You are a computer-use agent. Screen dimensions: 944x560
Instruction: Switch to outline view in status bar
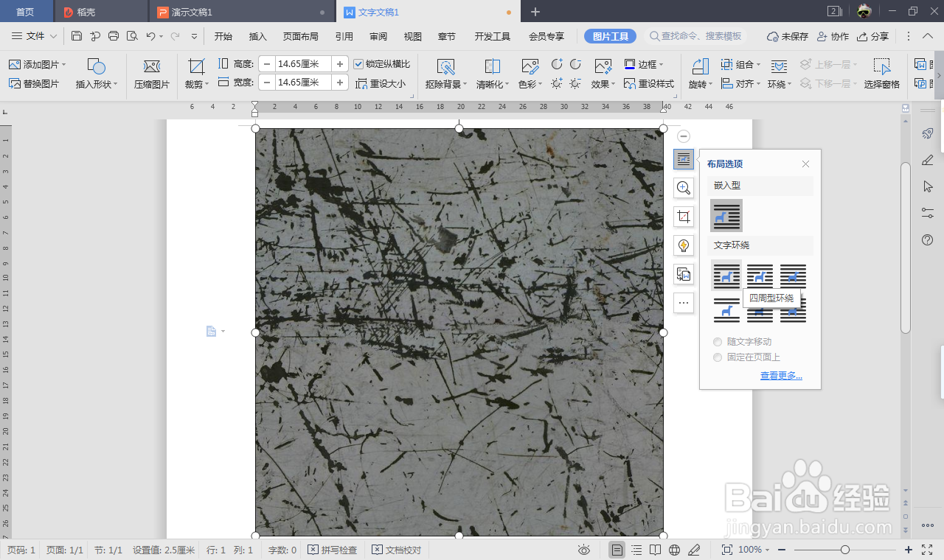tap(636, 550)
